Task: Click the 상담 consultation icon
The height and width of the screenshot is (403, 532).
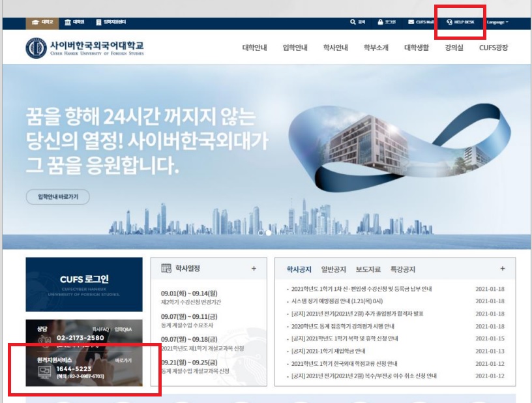Action: point(44,340)
